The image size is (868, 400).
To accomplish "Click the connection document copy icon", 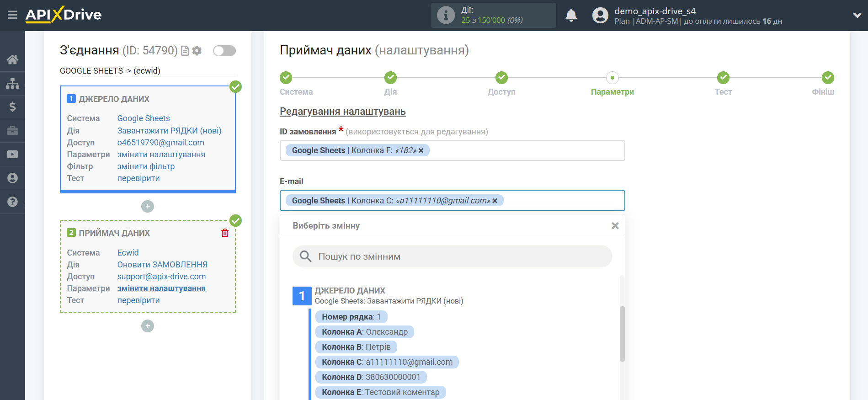I will click(185, 51).
